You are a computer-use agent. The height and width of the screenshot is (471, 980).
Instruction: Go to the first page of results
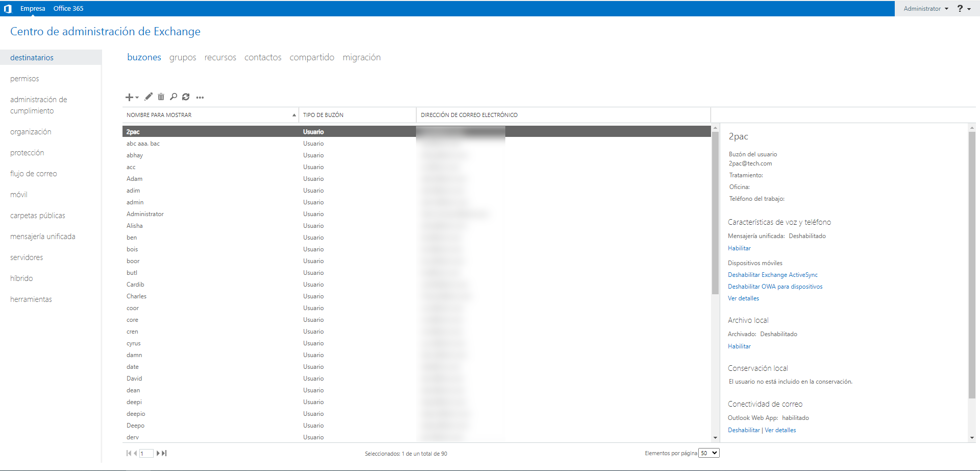point(129,453)
